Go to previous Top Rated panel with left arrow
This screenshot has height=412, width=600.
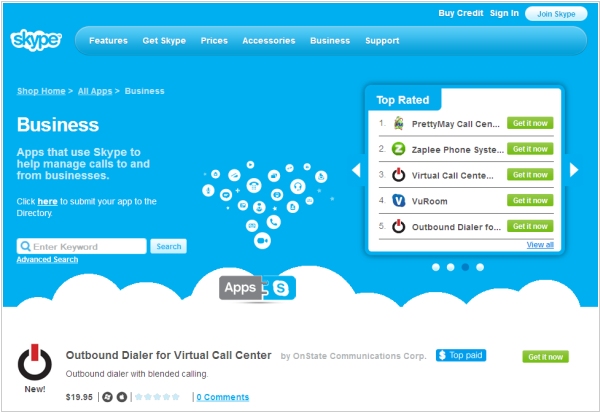click(x=356, y=170)
